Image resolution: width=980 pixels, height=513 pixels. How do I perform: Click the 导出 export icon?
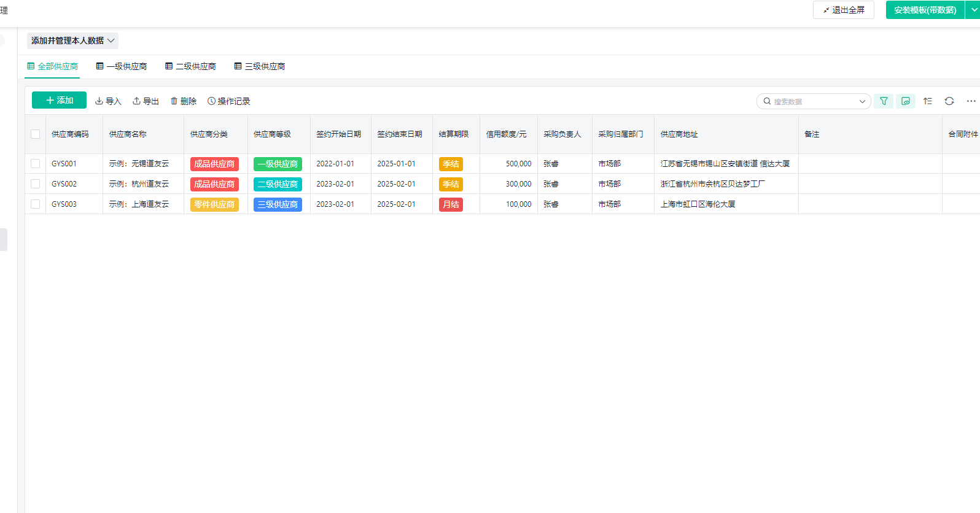coord(136,101)
